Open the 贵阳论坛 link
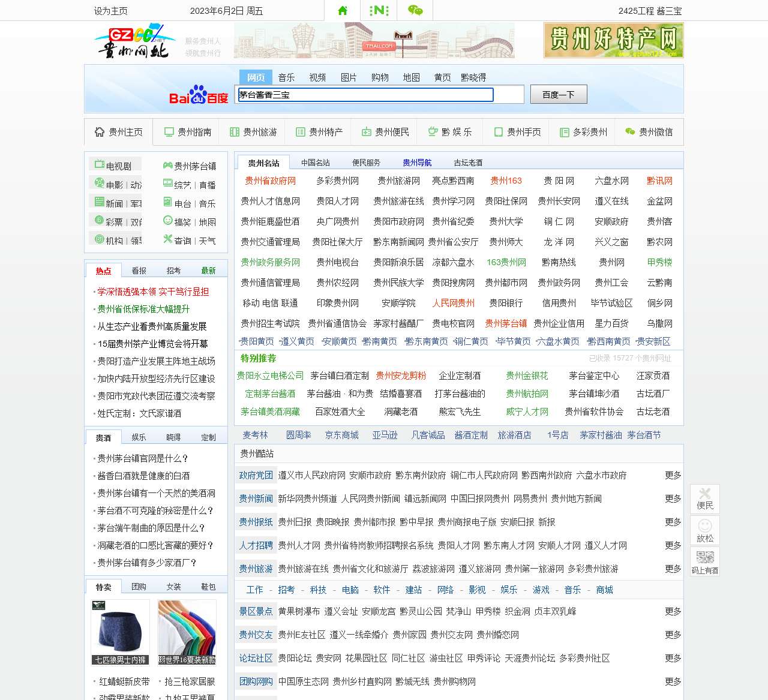 295,658
